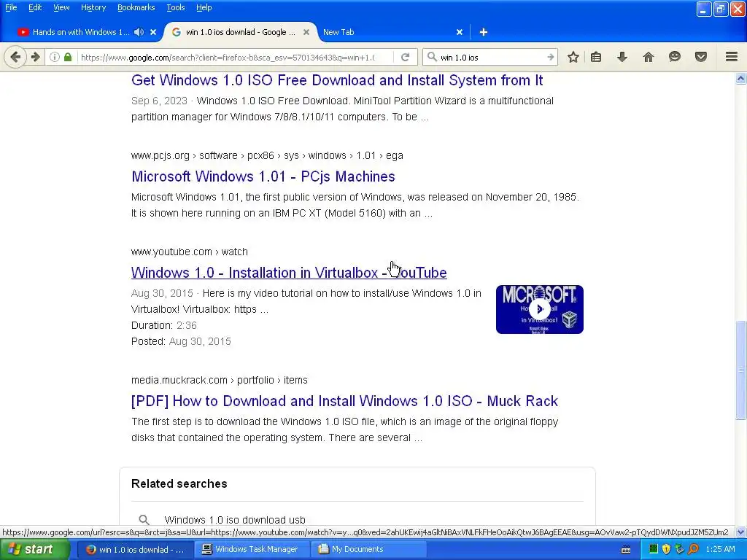Open Microsoft Windows 1.01 - PCjs Machines link

pos(263,176)
